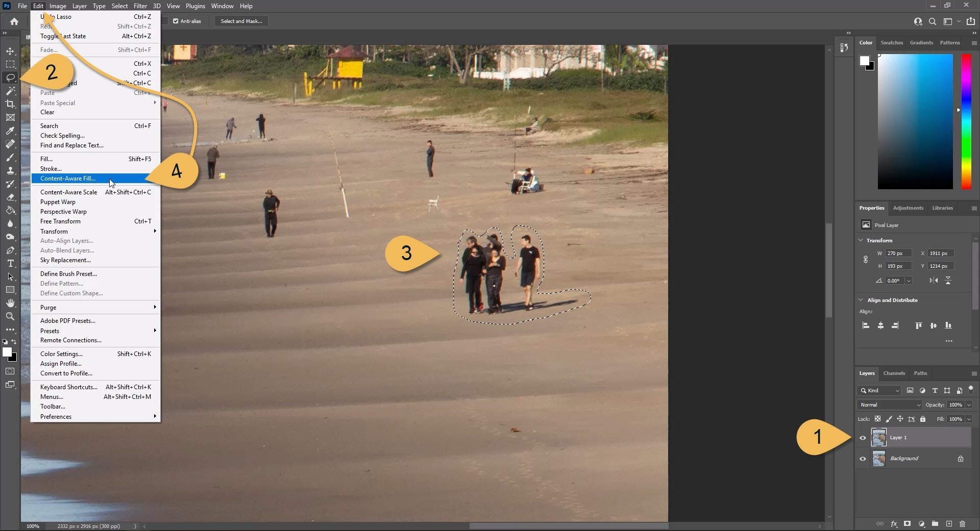Viewport: 980px width, 531px height.
Task: Select the Clone Stamp tool
Action: tap(10, 170)
